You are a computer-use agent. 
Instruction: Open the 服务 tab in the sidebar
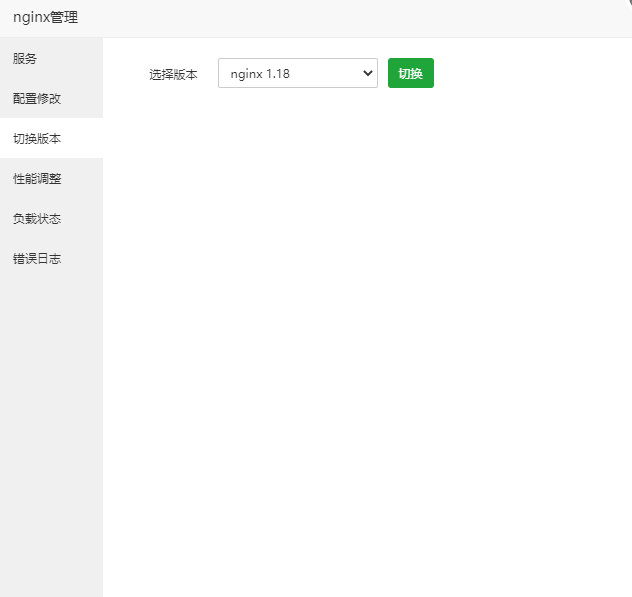[51, 58]
